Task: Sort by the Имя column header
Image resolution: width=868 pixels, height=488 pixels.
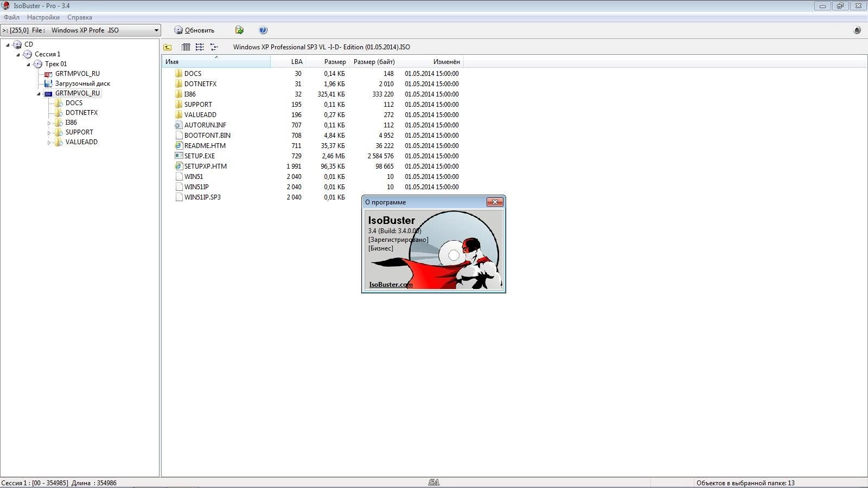Action: click(x=216, y=61)
